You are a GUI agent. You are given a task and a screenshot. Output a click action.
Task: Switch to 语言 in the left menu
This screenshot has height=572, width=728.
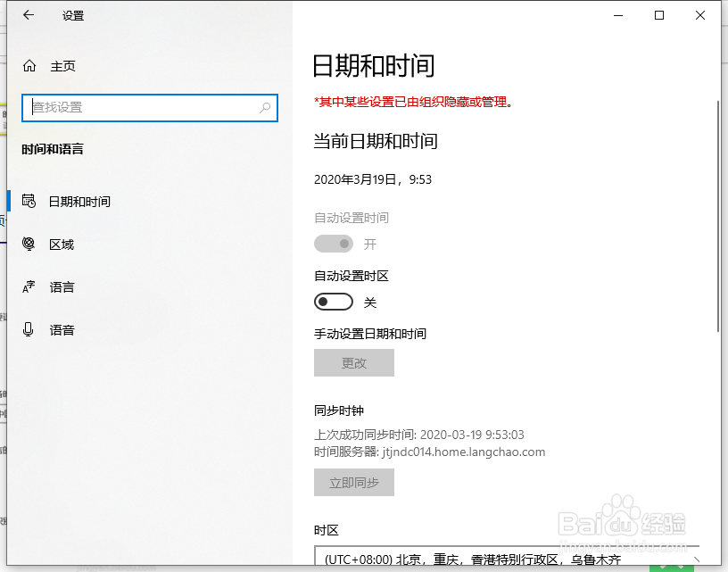point(62,287)
